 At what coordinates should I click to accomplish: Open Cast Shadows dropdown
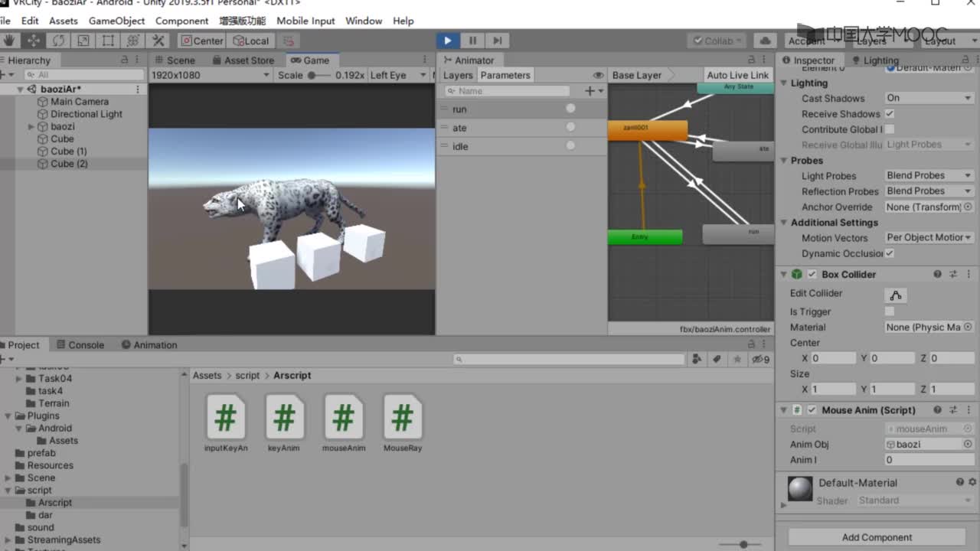tap(929, 98)
